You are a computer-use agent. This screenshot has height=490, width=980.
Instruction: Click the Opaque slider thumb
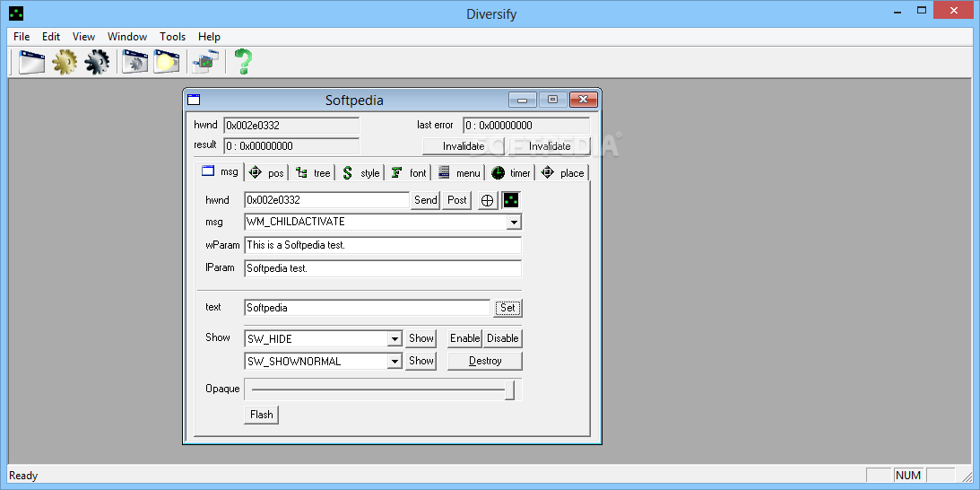(x=510, y=389)
